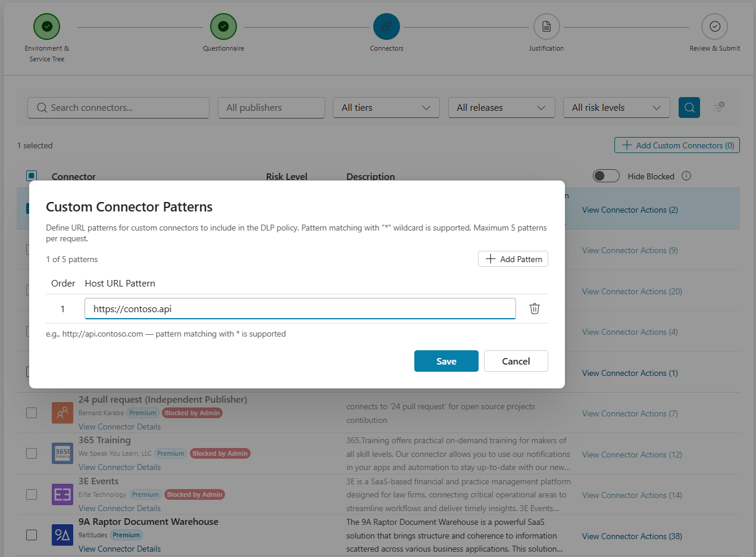Click the 24 pull request connector icon
Screen dimensions: 756x557
tap(63, 413)
